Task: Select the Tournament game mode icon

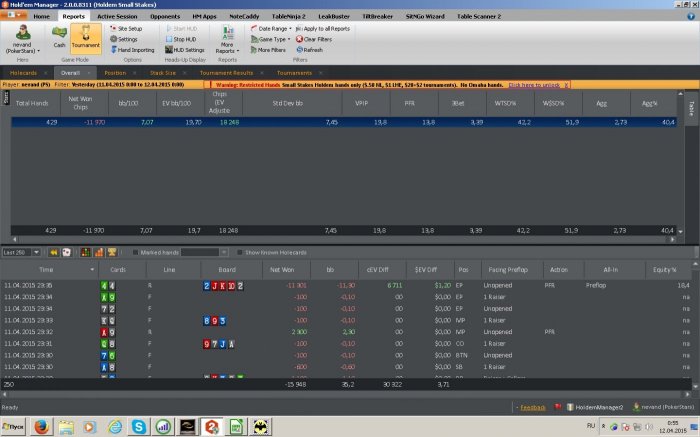Action: pyautogui.click(x=85, y=37)
